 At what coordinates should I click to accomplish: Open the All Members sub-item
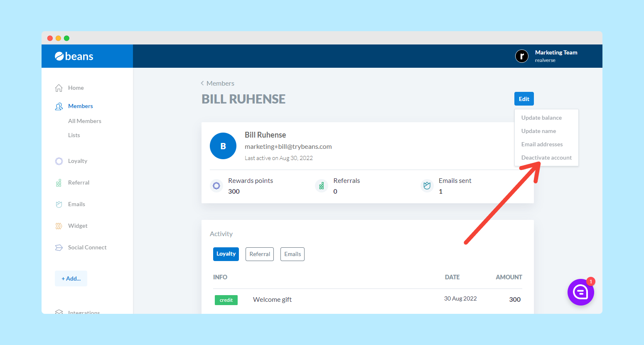[x=85, y=121]
